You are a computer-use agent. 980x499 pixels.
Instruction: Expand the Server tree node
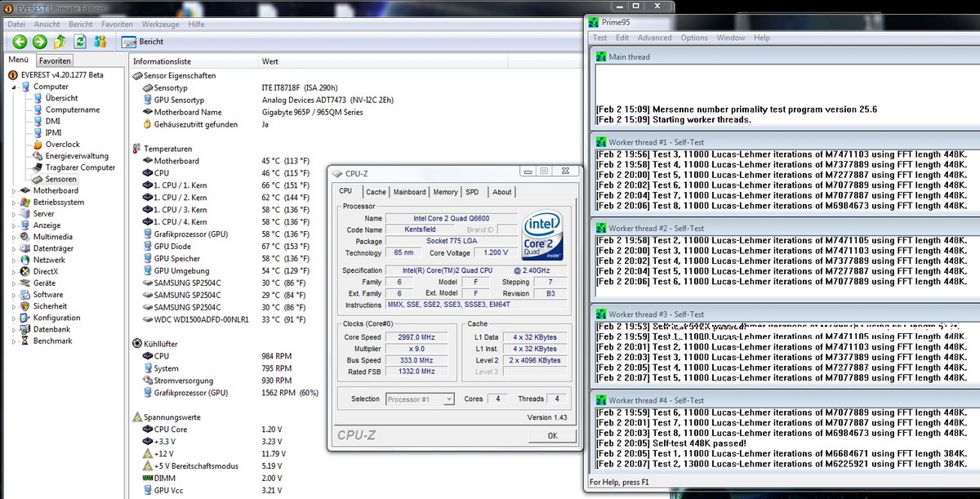click(x=14, y=214)
